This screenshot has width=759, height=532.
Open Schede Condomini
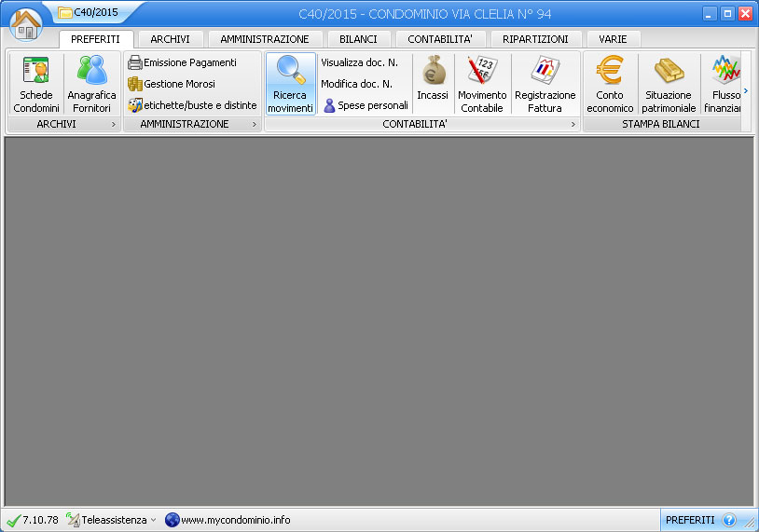point(36,84)
